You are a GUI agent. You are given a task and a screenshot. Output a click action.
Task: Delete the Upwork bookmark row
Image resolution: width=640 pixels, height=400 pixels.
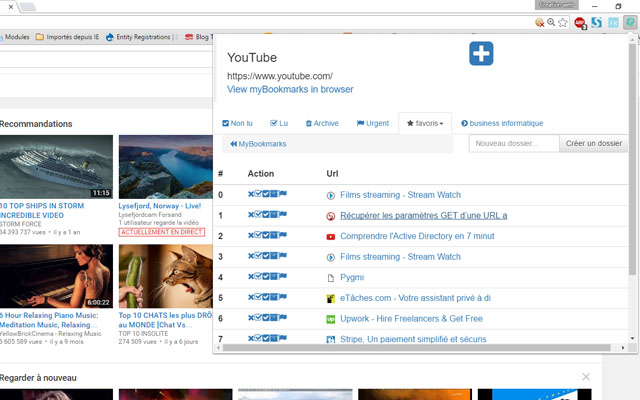[x=251, y=317]
